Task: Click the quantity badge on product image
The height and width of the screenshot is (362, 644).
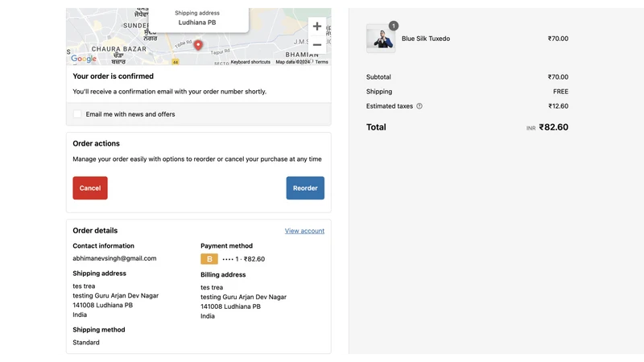Action: click(x=394, y=26)
